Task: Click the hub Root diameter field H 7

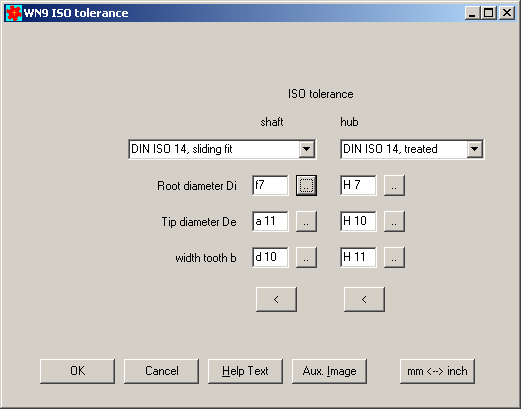Action: click(358, 185)
